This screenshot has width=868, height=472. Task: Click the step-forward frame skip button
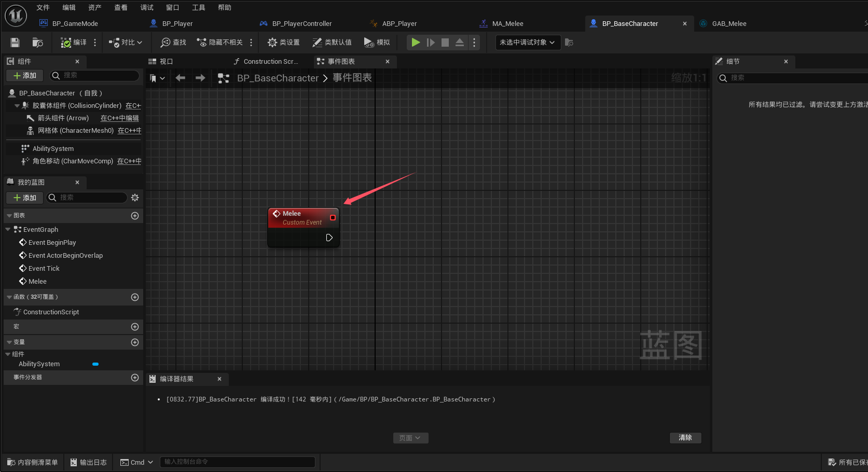pos(431,43)
